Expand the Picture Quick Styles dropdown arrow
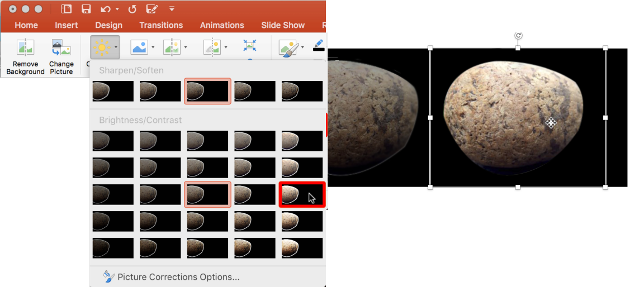Viewport: 644px width, 287px height. tap(302, 47)
